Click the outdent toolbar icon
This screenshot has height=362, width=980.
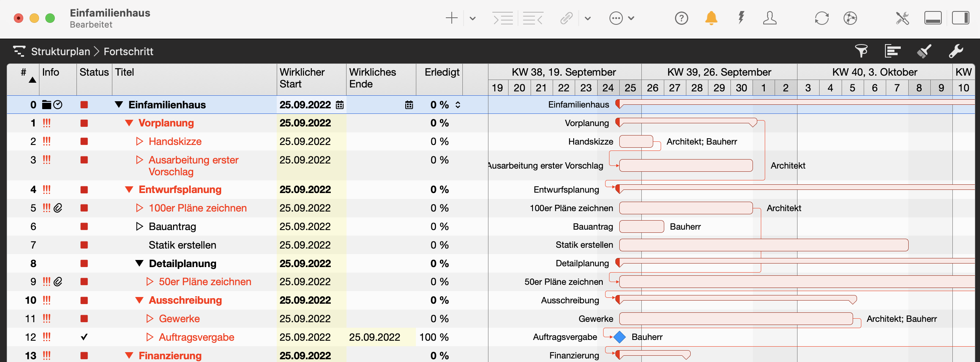coord(533,18)
